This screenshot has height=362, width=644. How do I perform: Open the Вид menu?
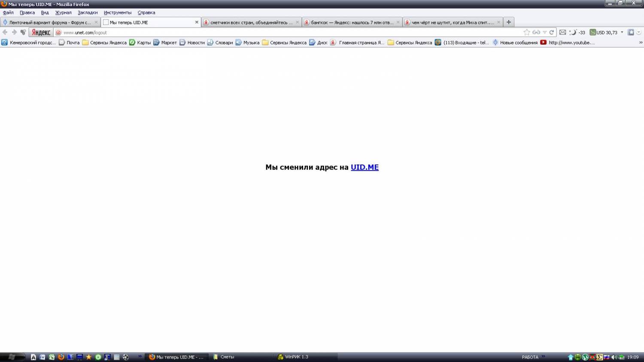[x=45, y=12]
